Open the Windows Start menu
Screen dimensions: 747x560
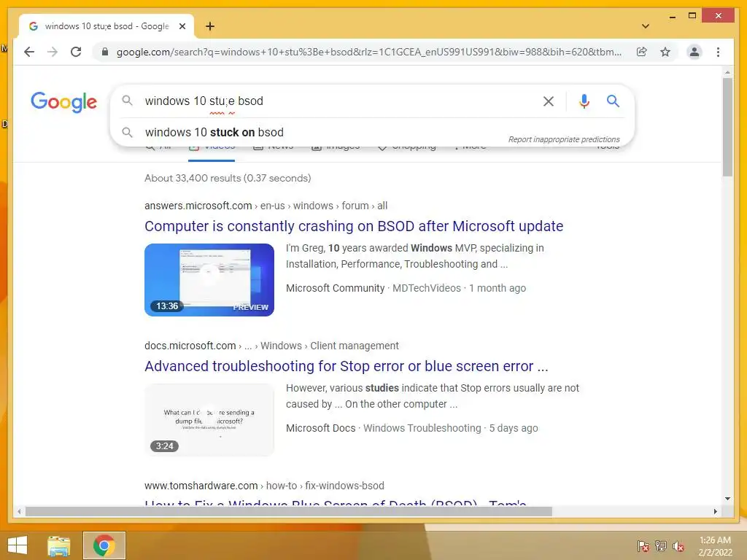(18, 545)
